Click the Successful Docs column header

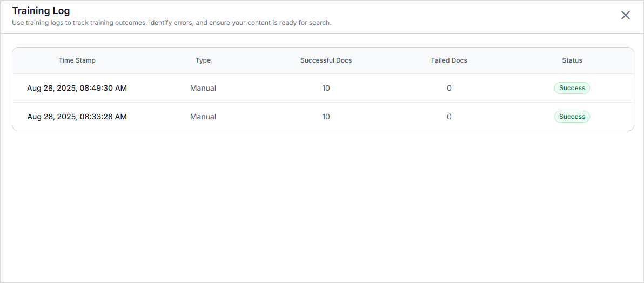326,60
